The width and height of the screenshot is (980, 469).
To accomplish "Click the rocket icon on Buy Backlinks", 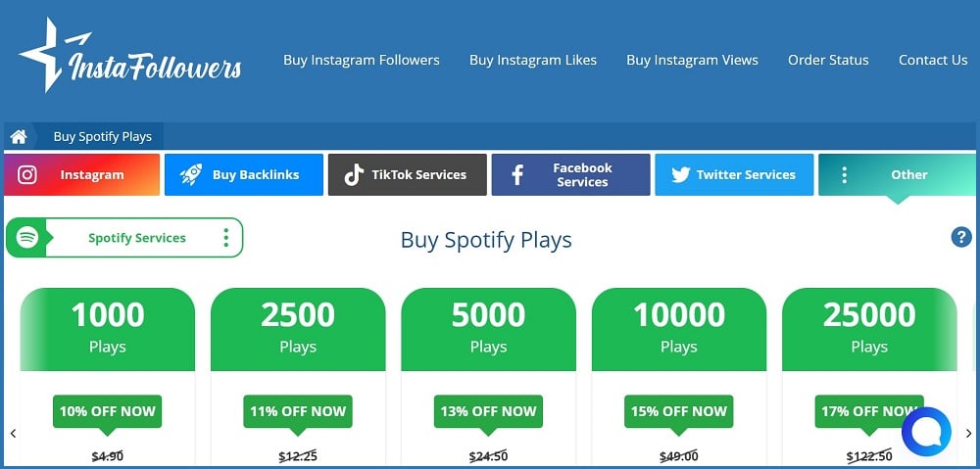I will tap(191, 175).
